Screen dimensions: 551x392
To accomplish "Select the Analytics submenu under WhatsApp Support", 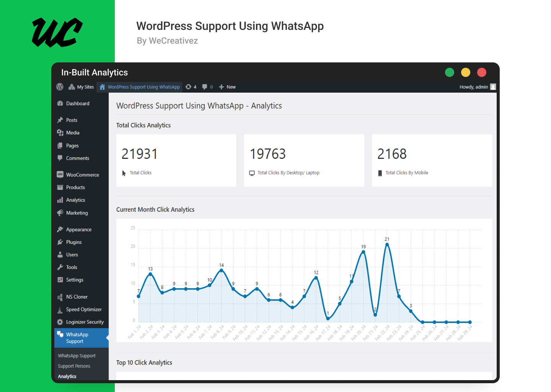I will tap(67, 377).
